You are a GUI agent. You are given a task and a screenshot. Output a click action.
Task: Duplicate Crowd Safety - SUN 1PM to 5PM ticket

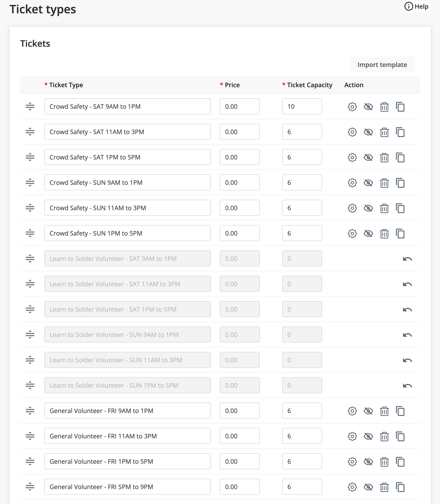coord(400,233)
